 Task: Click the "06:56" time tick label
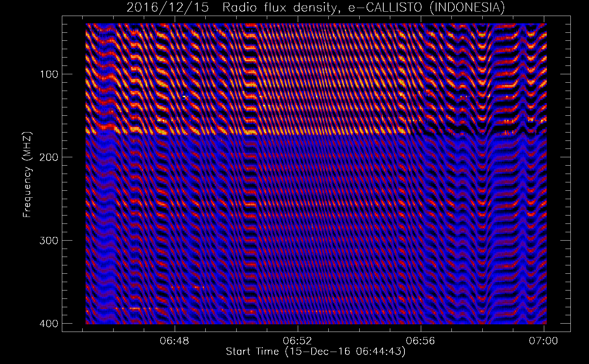click(x=421, y=341)
